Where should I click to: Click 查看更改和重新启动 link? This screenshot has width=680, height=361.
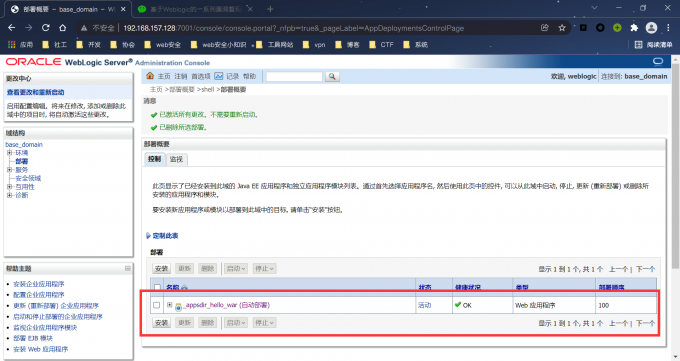pos(36,92)
